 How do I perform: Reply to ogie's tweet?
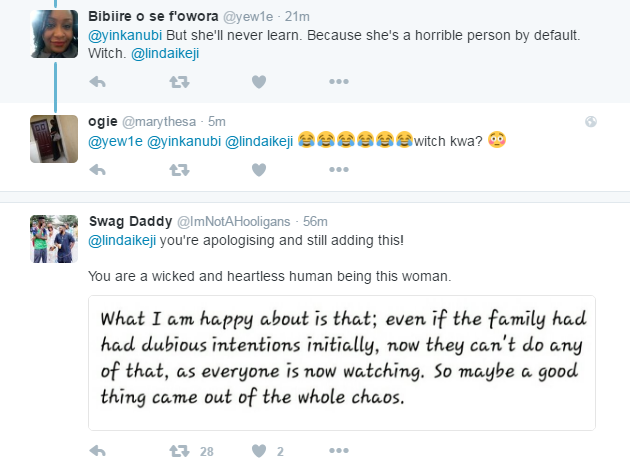click(98, 170)
